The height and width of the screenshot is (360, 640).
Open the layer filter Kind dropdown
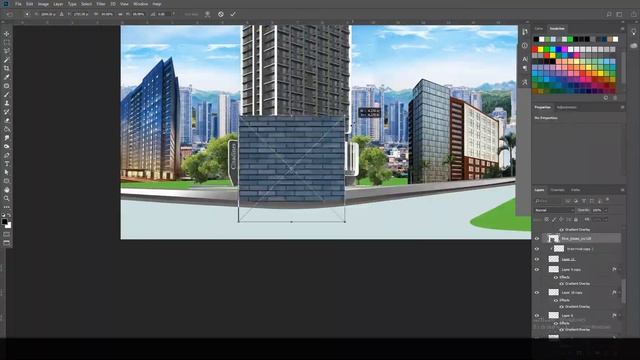tap(548, 201)
